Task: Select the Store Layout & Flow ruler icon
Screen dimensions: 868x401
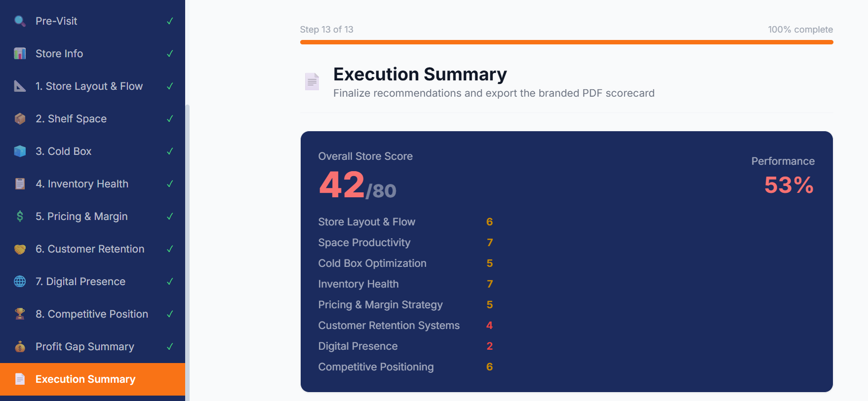Action: pyautogui.click(x=20, y=86)
